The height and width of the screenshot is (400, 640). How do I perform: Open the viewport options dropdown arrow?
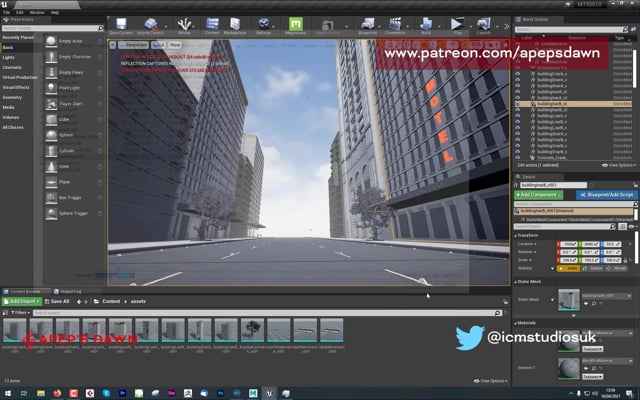(x=113, y=45)
